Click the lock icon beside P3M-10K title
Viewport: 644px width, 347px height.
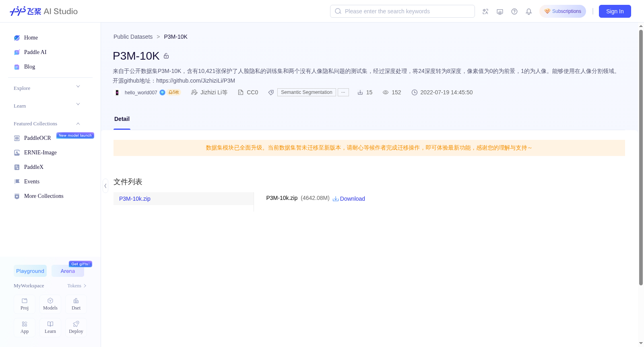[166, 56]
